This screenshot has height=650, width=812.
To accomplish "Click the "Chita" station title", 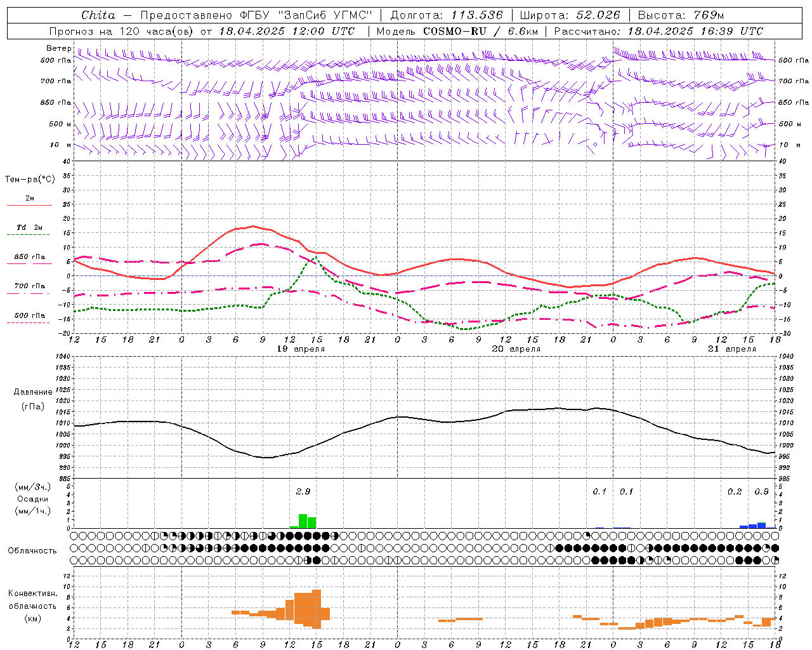I will coord(98,15).
